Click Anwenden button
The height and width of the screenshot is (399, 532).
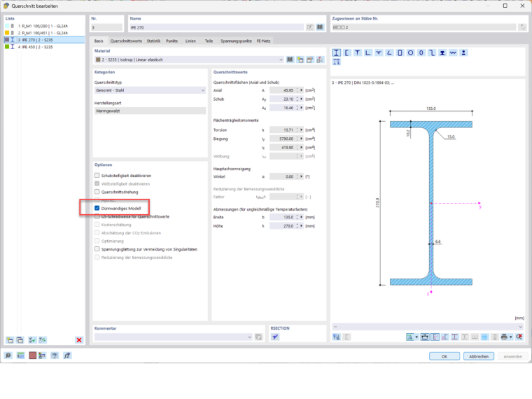tap(512, 356)
